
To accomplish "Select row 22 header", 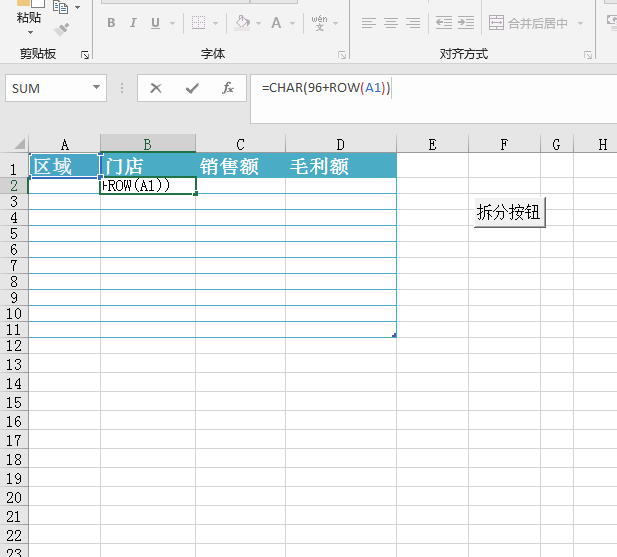I will coord(14,535).
